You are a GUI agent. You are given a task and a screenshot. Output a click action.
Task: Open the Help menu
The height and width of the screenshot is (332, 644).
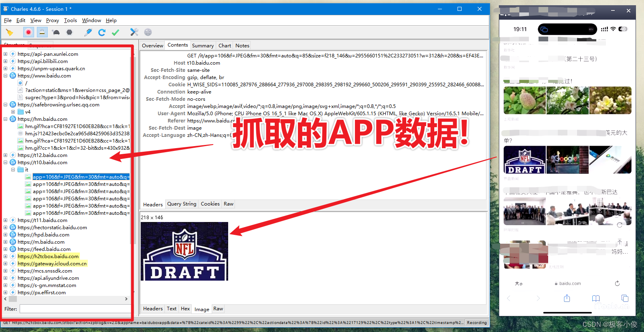point(111,20)
